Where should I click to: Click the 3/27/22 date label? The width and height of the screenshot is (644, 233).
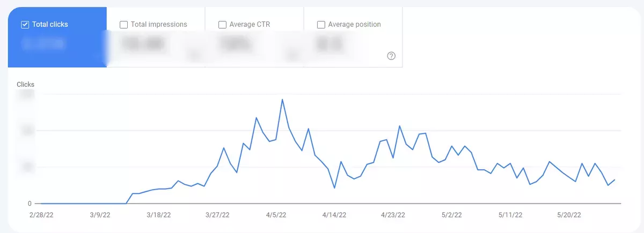point(217,215)
